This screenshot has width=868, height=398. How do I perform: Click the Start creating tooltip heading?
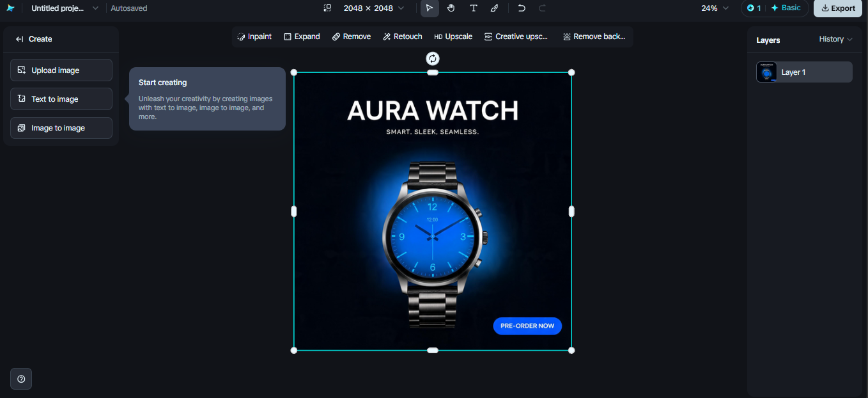tap(163, 83)
